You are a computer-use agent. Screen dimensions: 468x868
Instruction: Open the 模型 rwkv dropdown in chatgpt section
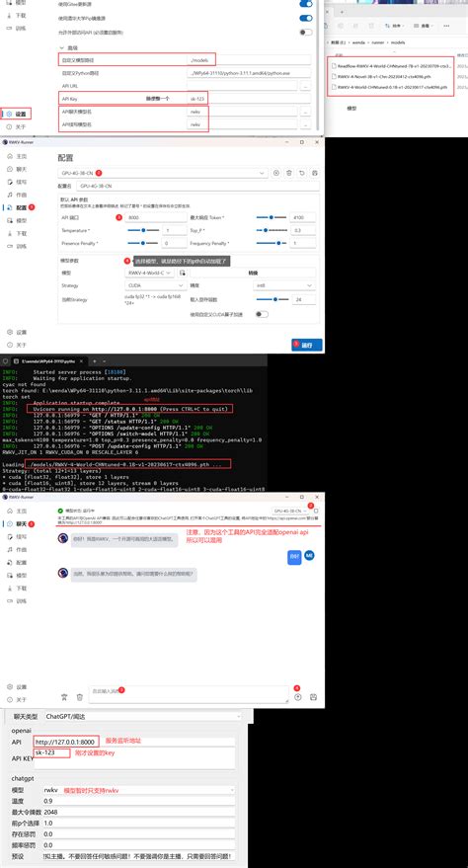click(x=139, y=790)
